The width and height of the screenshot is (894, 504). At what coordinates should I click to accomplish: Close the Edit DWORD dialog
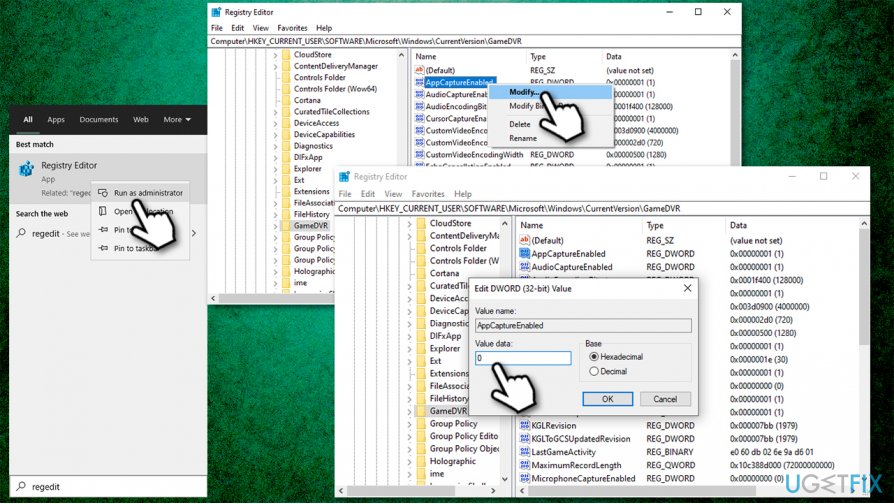point(688,288)
